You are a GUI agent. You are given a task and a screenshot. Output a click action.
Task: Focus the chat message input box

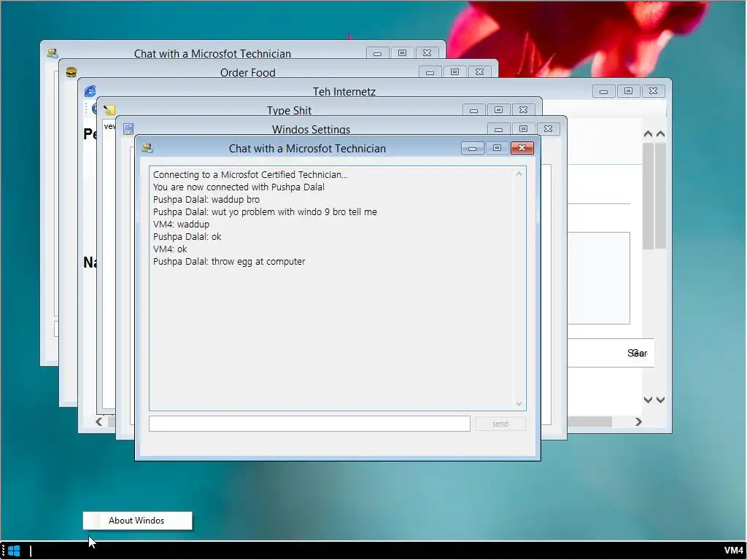[x=309, y=424]
